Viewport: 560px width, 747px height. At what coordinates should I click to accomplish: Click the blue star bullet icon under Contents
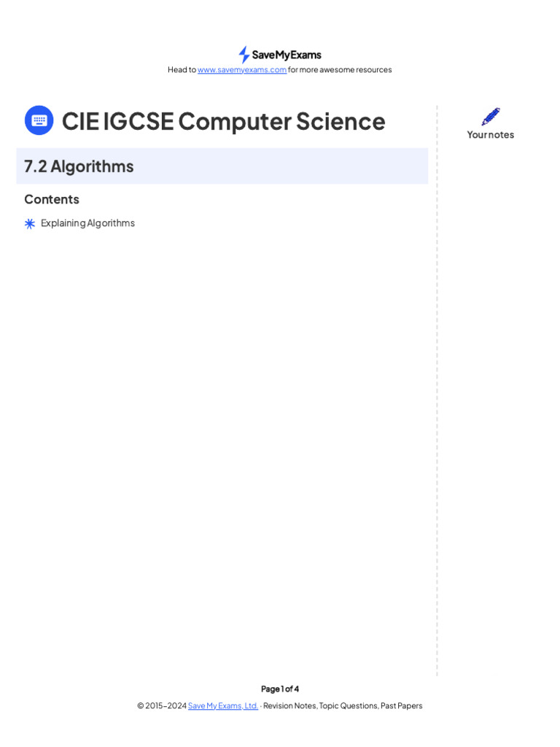point(30,224)
